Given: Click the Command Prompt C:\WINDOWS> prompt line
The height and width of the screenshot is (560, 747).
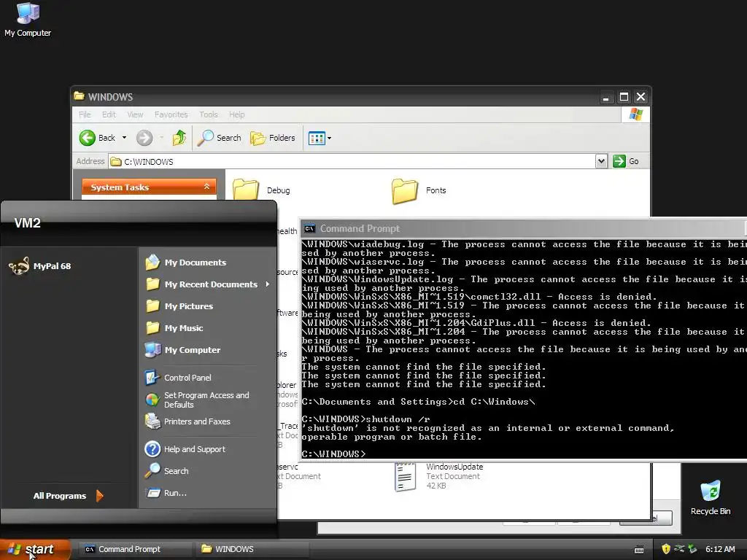Looking at the screenshot, I should (333, 454).
